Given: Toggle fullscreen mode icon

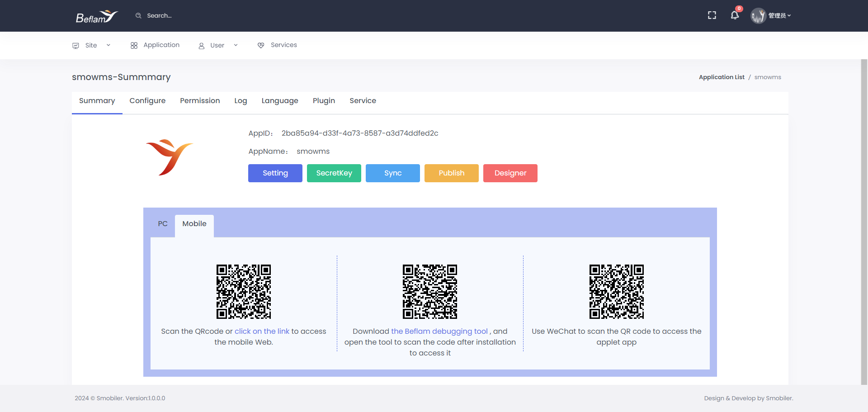Looking at the screenshot, I should tap(712, 15).
